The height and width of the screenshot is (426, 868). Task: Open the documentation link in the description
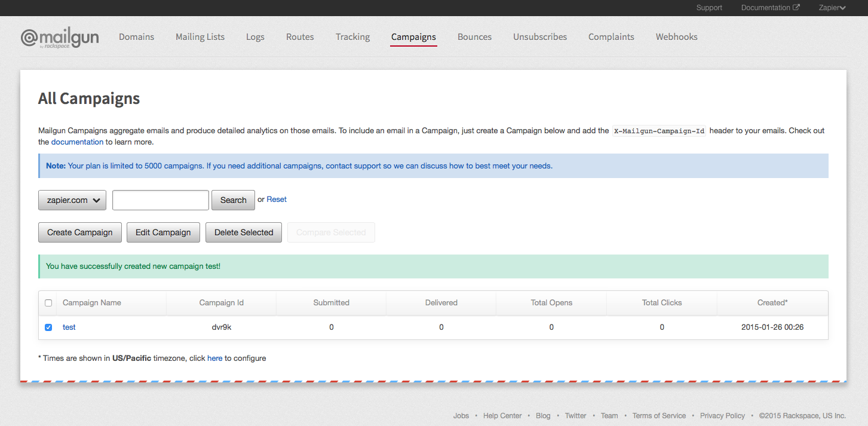point(77,142)
